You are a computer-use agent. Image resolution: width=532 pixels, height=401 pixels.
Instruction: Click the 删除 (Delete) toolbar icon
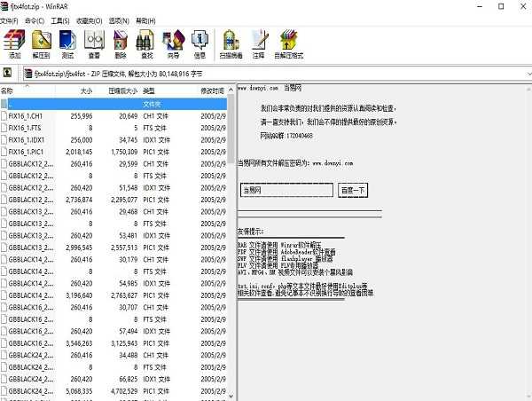click(x=121, y=42)
